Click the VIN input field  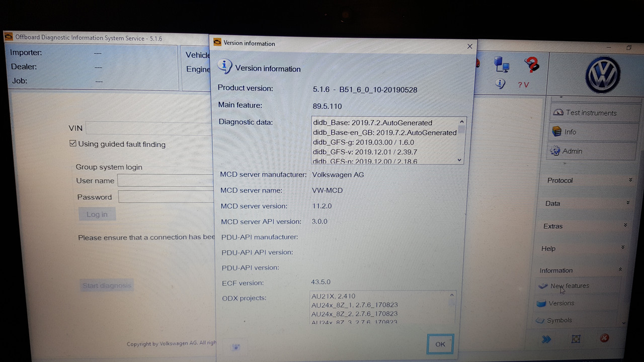tap(149, 128)
